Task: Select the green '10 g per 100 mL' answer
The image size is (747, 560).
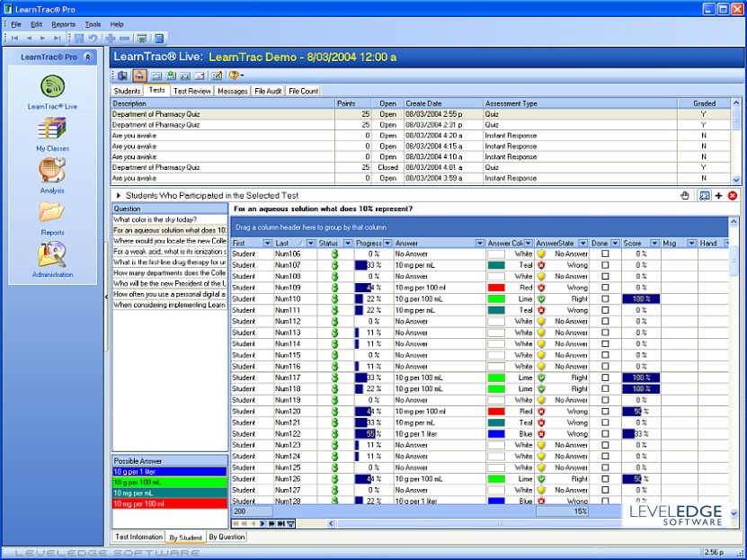Action: [168, 483]
